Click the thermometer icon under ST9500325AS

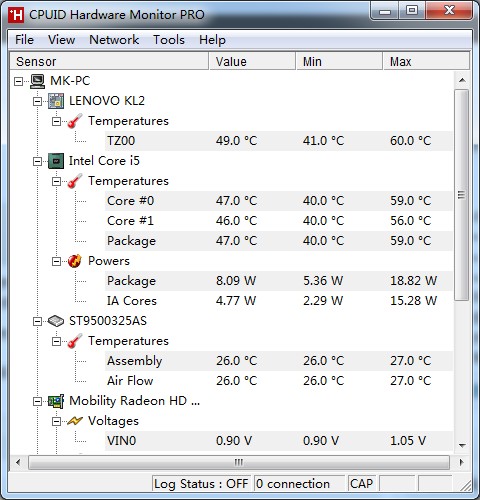coord(75,341)
